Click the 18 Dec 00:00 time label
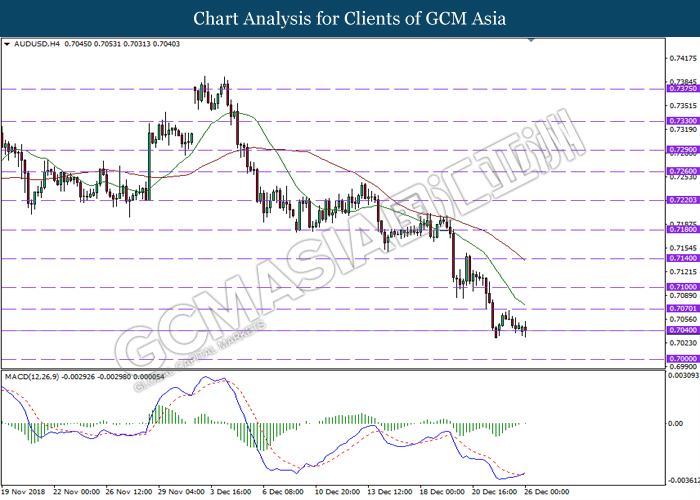Screen dimensions: 700x500 click(443, 492)
